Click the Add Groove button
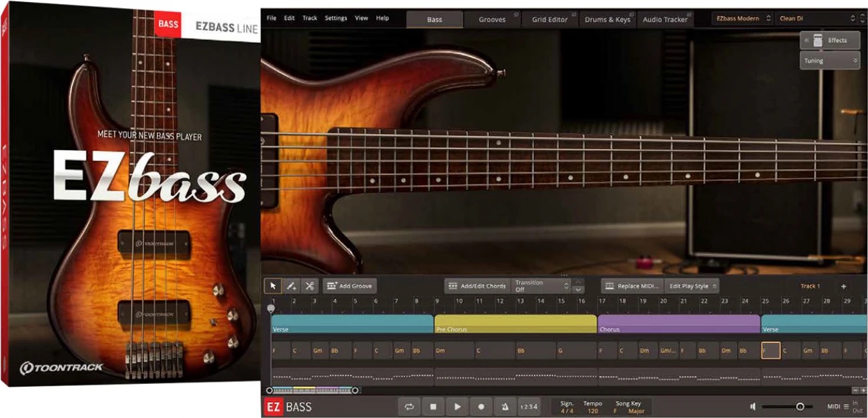868x418 pixels. [x=350, y=286]
